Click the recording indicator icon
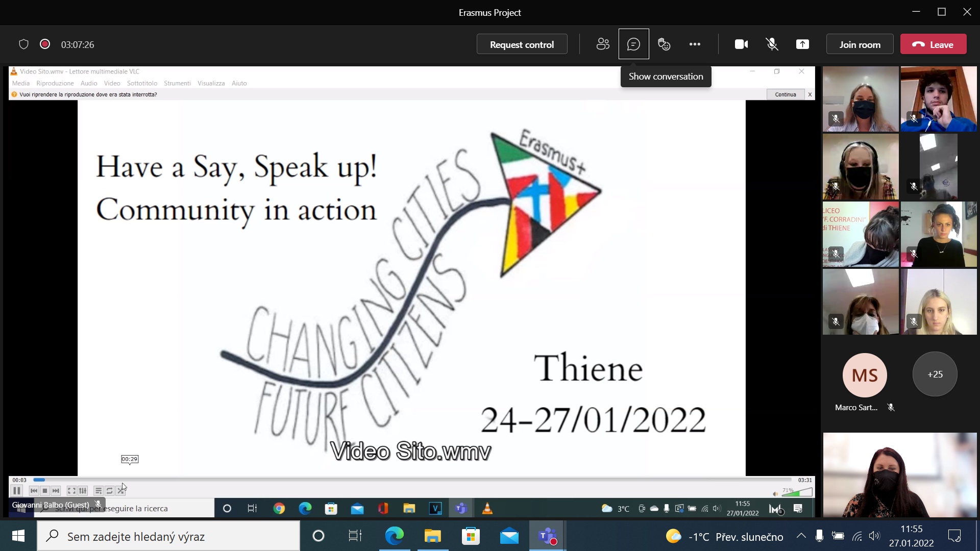 tap(45, 44)
